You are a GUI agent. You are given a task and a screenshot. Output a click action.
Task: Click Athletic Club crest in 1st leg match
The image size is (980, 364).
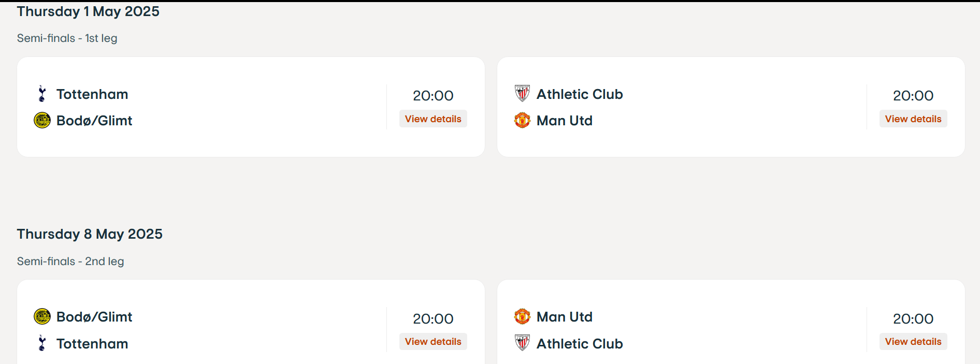pyautogui.click(x=522, y=94)
